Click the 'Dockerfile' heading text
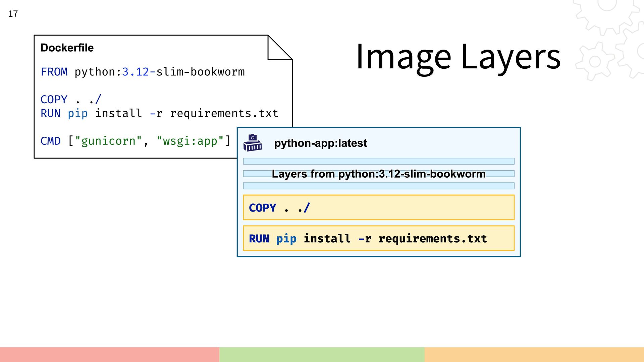 pyautogui.click(x=67, y=48)
